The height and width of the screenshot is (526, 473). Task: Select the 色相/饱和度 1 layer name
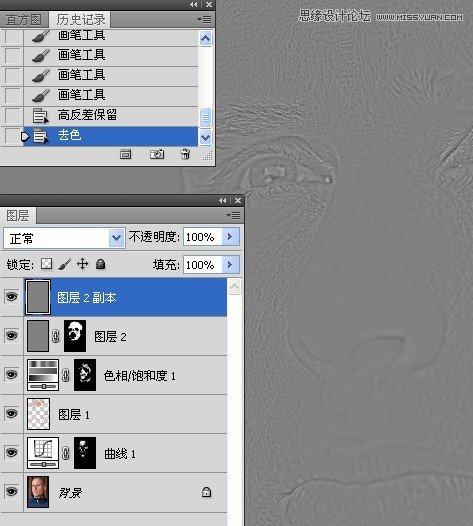tap(140, 376)
